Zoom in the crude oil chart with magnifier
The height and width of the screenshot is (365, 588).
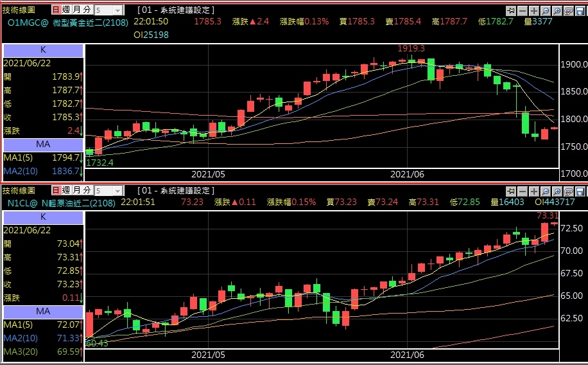[557, 191]
